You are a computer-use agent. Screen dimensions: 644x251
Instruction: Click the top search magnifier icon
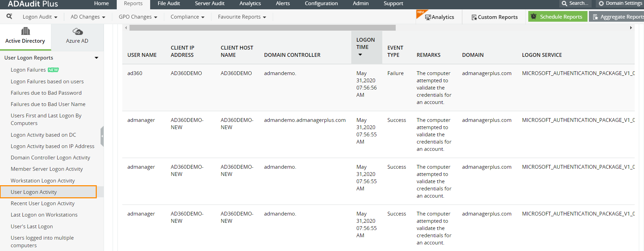(x=564, y=3)
